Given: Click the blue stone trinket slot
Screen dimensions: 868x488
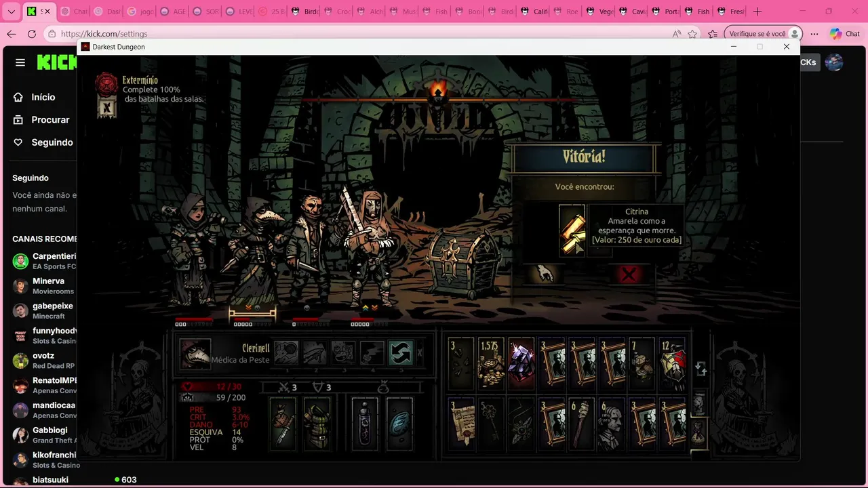Looking at the screenshot, I should [x=399, y=424].
